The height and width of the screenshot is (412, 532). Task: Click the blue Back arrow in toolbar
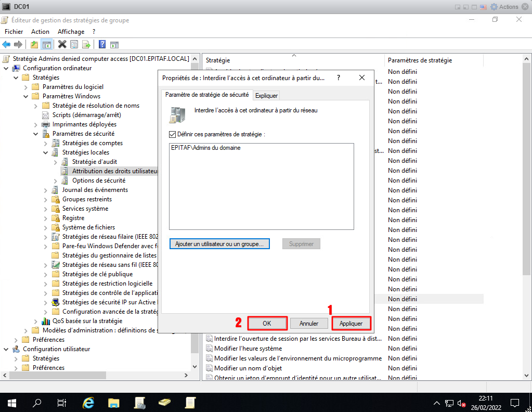pos(6,44)
